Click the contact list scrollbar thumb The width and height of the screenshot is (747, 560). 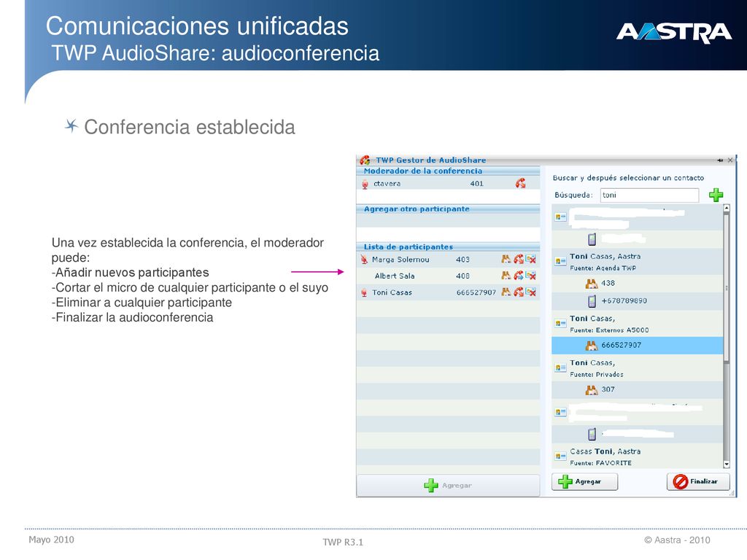(x=727, y=288)
